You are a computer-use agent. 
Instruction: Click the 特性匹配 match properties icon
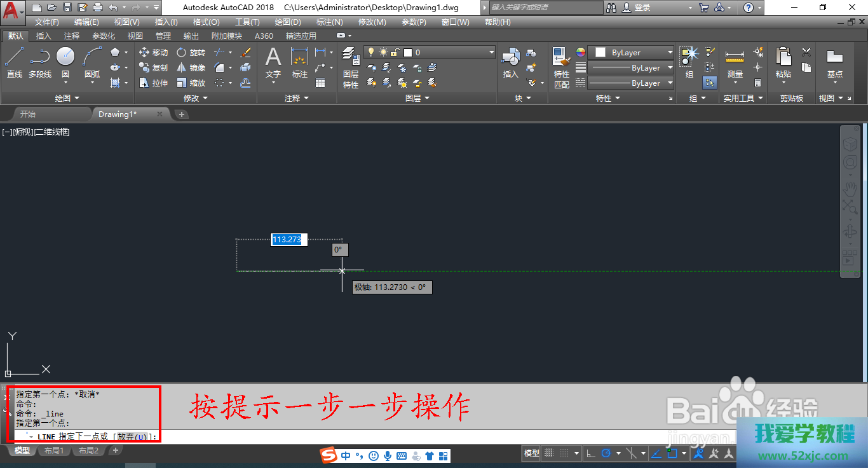point(561,67)
